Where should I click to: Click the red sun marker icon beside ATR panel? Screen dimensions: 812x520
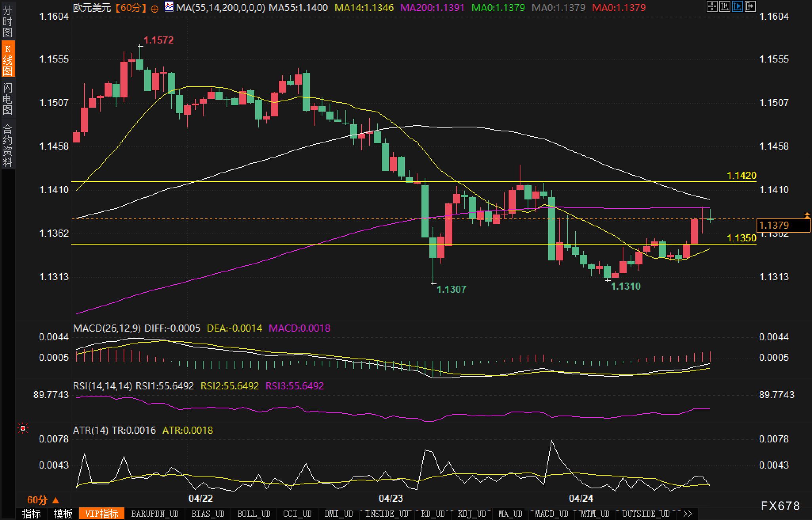click(23, 429)
